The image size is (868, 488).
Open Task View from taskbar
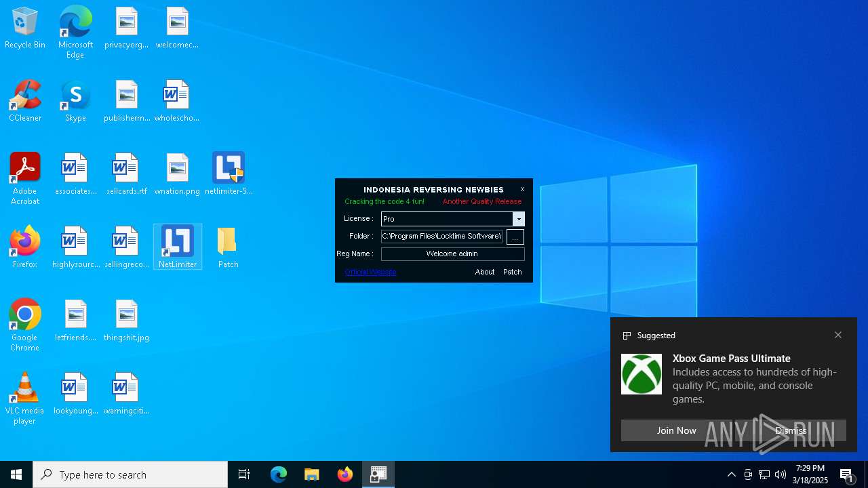(x=244, y=474)
